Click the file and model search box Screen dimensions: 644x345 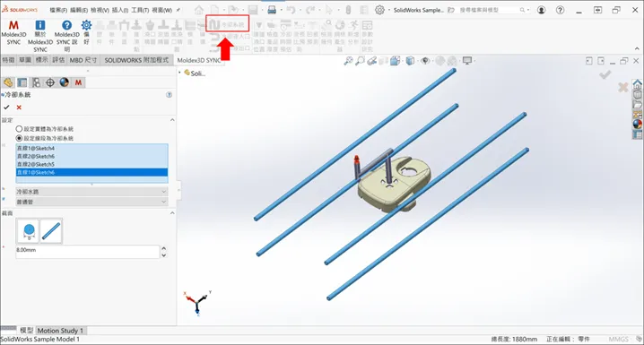(490, 10)
